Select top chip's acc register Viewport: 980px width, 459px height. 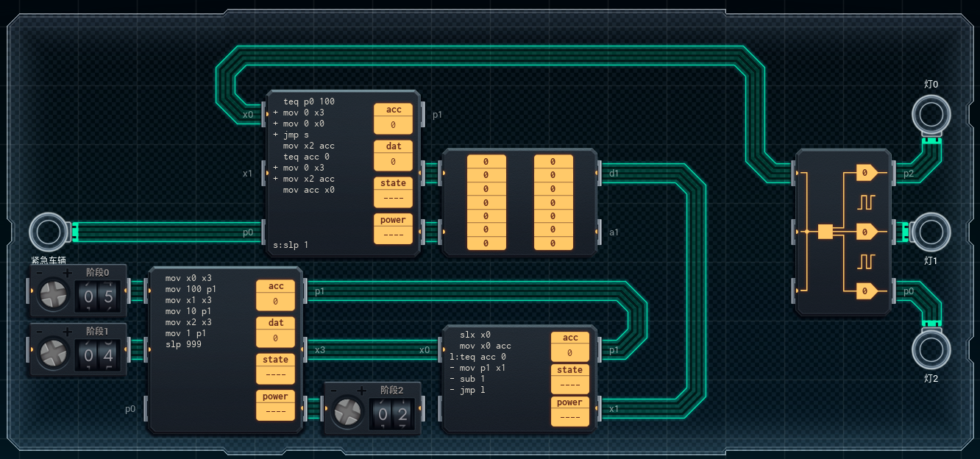[393, 118]
